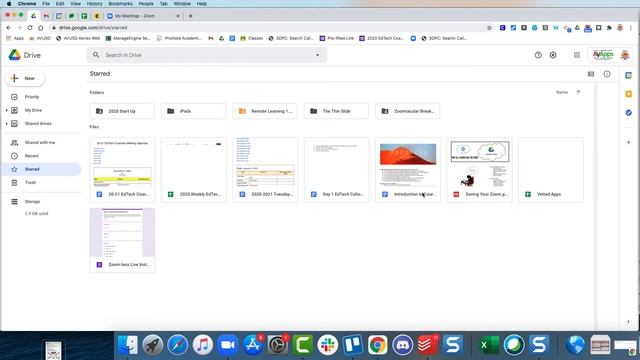Image resolution: width=640 pixels, height=360 pixels.
Task: Open the History menu
Action: tap(94, 4)
